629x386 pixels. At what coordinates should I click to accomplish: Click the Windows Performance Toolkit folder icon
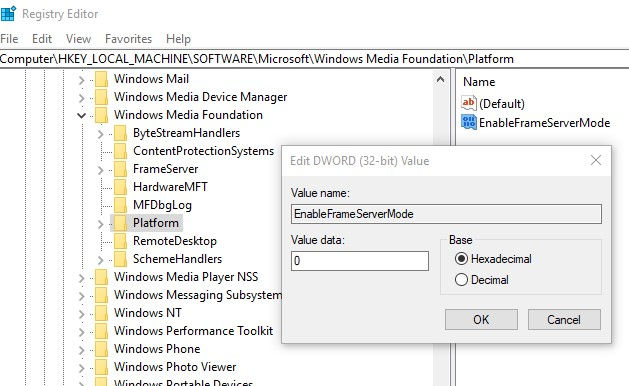point(101,331)
